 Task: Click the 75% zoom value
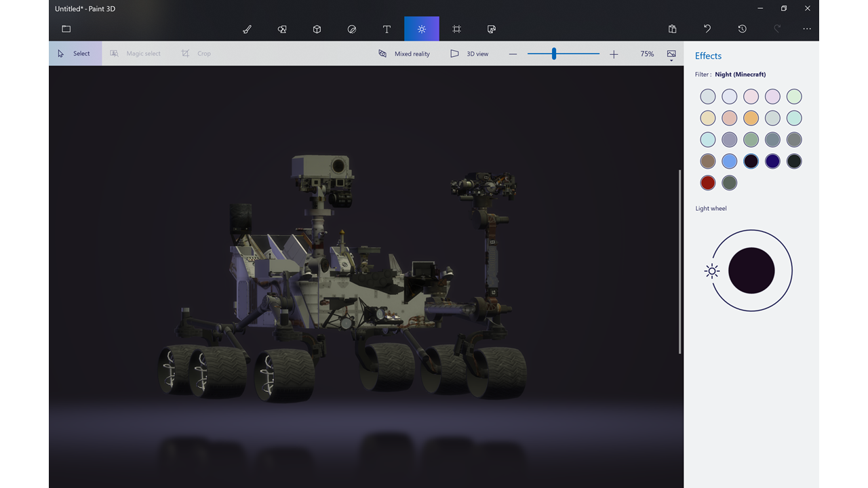[x=647, y=54]
